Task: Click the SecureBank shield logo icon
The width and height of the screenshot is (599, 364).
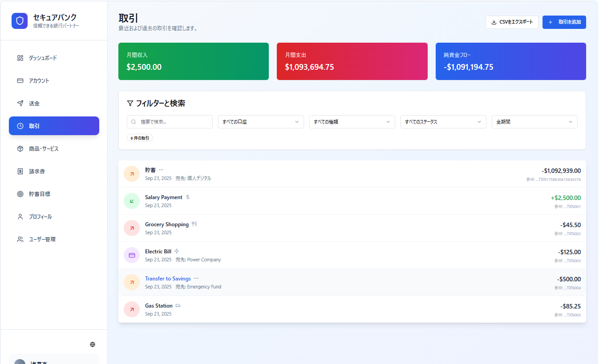Action: 20,21
